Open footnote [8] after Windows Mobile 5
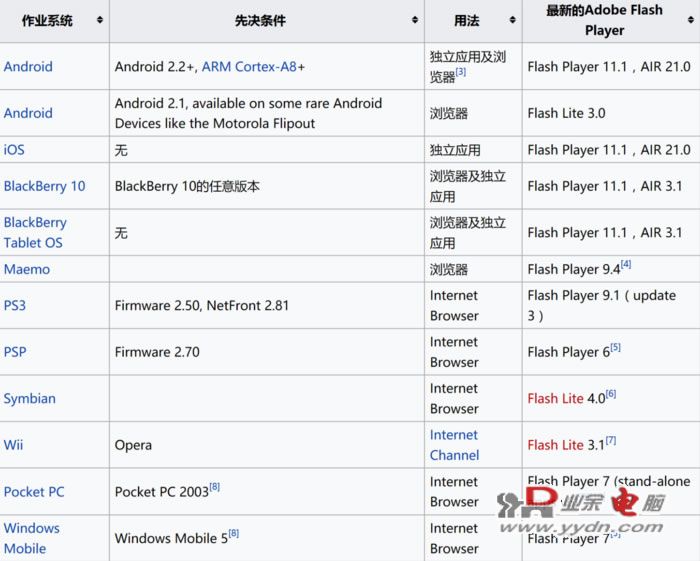 [x=233, y=533]
